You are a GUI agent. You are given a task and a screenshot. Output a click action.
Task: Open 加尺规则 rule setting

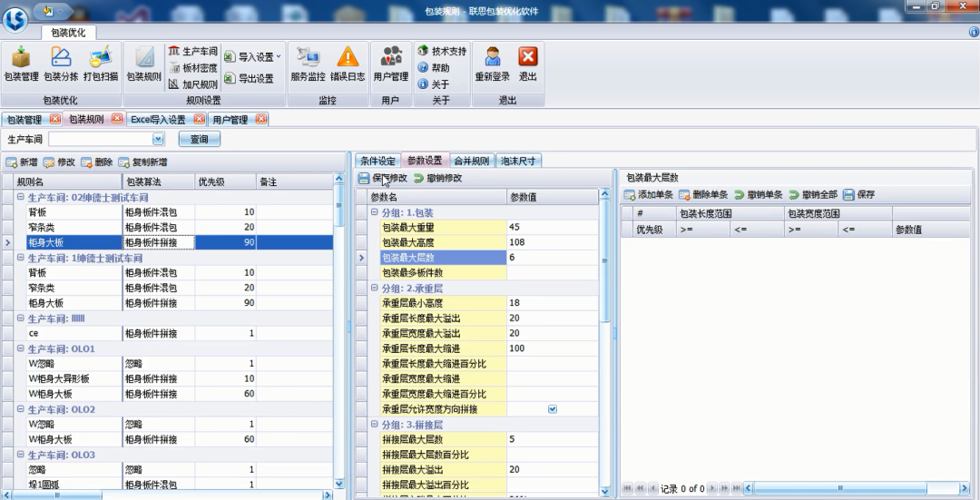click(x=193, y=83)
